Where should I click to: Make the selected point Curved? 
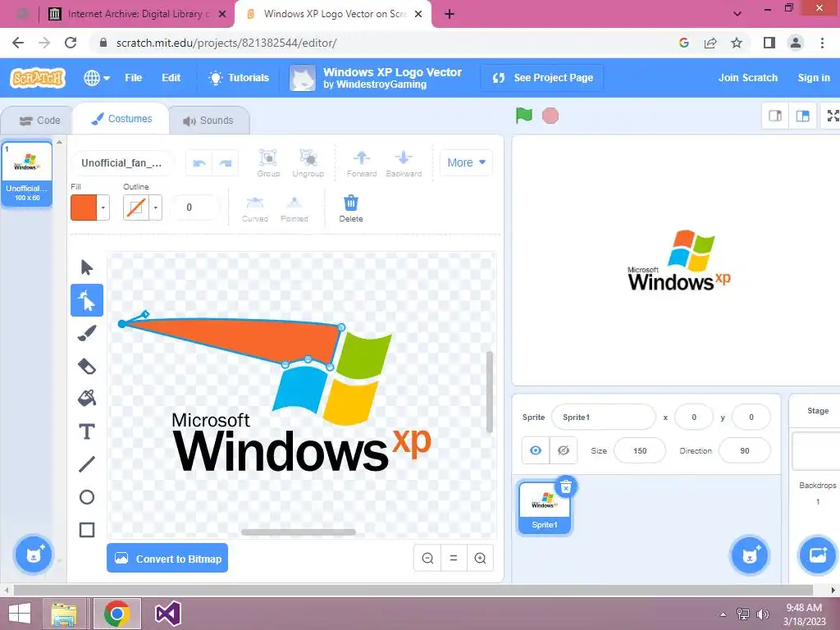click(x=255, y=208)
